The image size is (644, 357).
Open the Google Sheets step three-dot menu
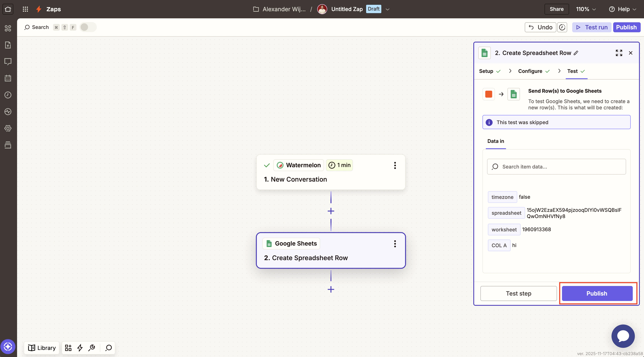[x=395, y=244]
